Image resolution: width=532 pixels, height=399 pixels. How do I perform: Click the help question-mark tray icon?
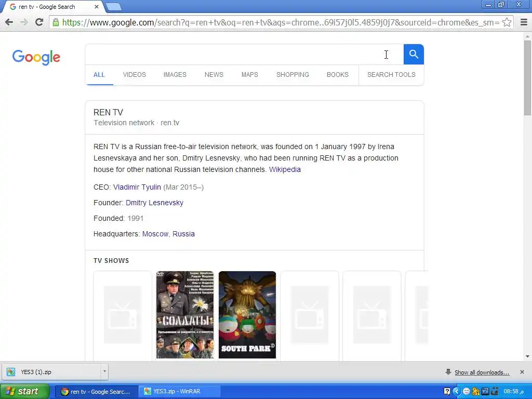pyautogui.click(x=447, y=392)
